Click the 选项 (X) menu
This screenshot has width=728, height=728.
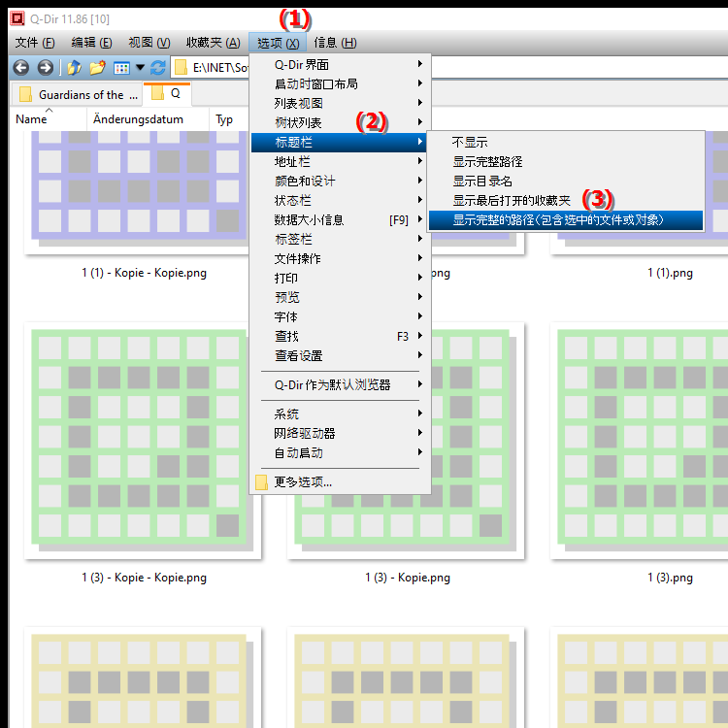(x=278, y=43)
